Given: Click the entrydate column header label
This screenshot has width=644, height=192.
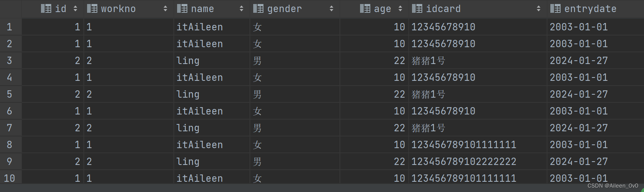Looking at the screenshot, I should [590, 9].
